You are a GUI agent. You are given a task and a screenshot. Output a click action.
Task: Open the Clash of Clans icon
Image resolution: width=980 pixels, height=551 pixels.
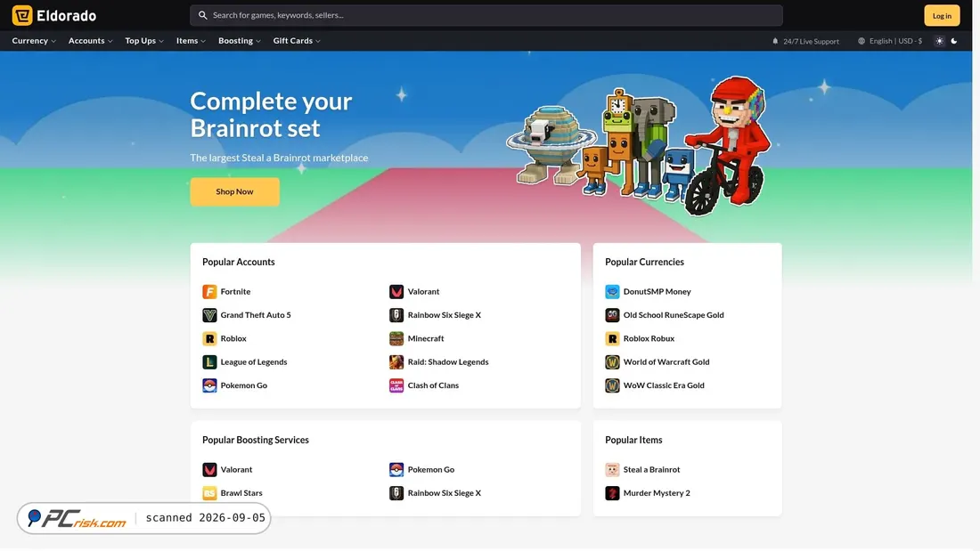coord(396,385)
